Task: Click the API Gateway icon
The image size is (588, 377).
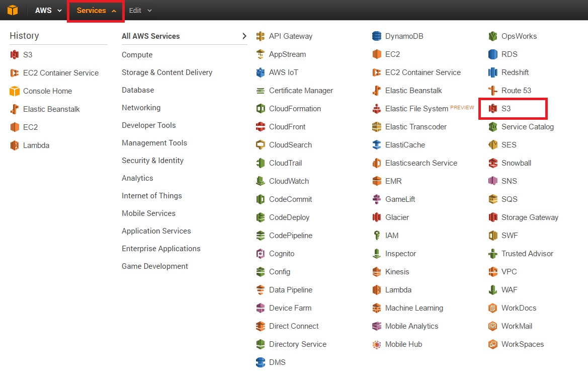Action: (260, 36)
